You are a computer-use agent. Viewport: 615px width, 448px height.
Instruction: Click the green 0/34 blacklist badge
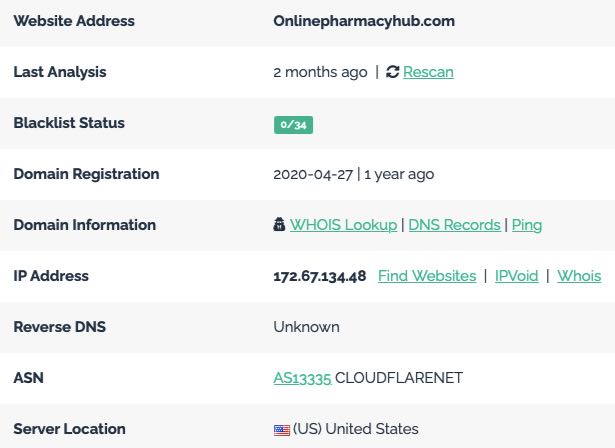[x=293, y=125]
